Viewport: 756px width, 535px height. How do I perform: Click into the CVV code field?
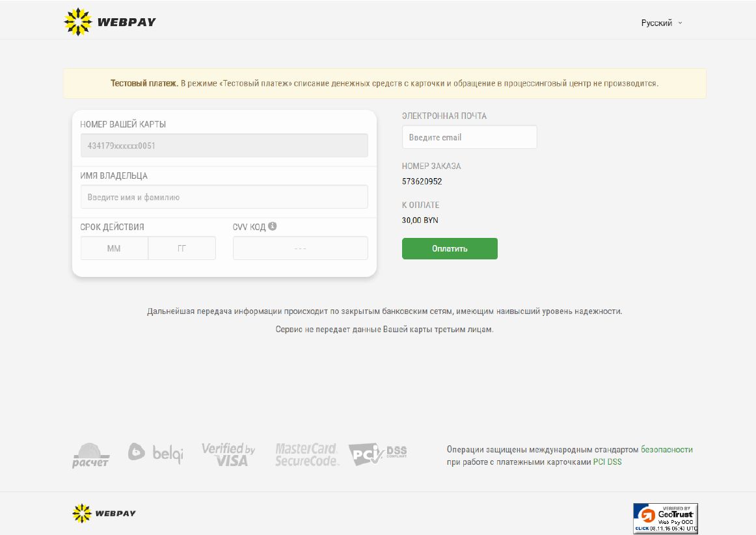300,248
